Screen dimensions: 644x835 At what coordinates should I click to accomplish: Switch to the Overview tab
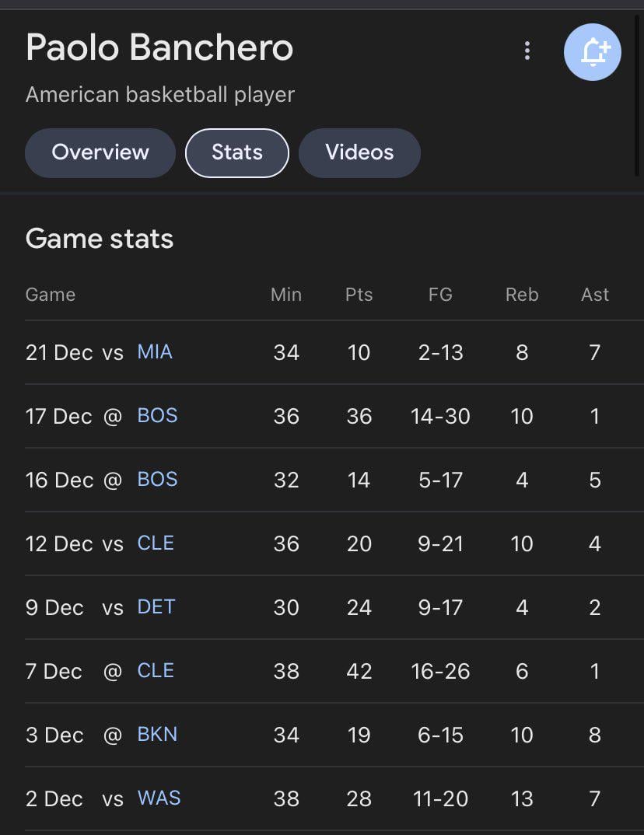pos(100,152)
